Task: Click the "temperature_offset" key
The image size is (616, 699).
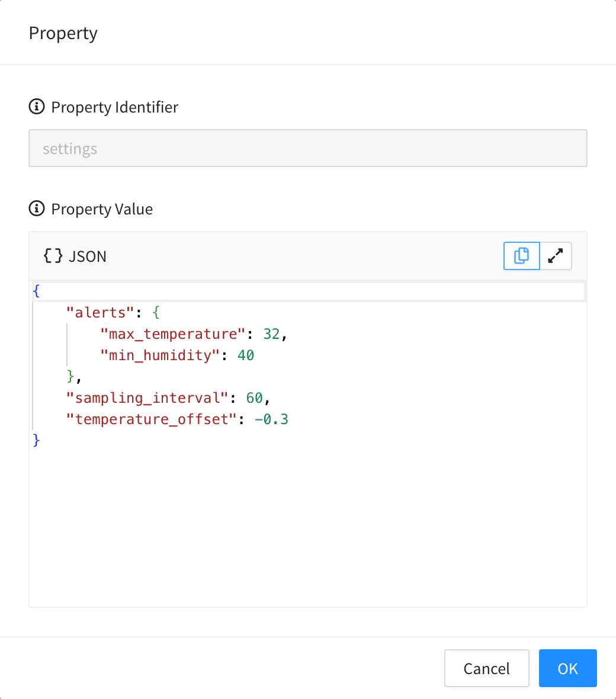Action: (151, 419)
